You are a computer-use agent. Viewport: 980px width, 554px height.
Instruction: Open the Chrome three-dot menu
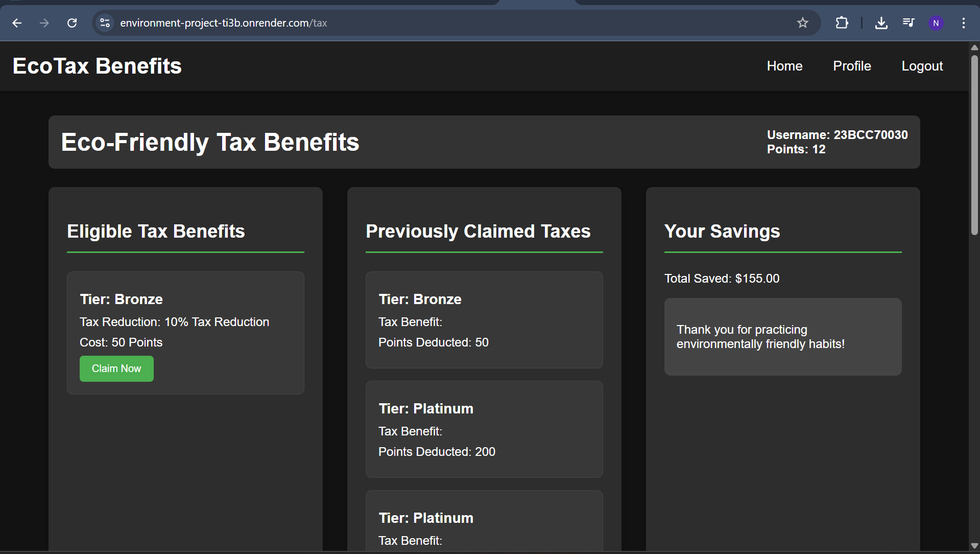click(964, 23)
